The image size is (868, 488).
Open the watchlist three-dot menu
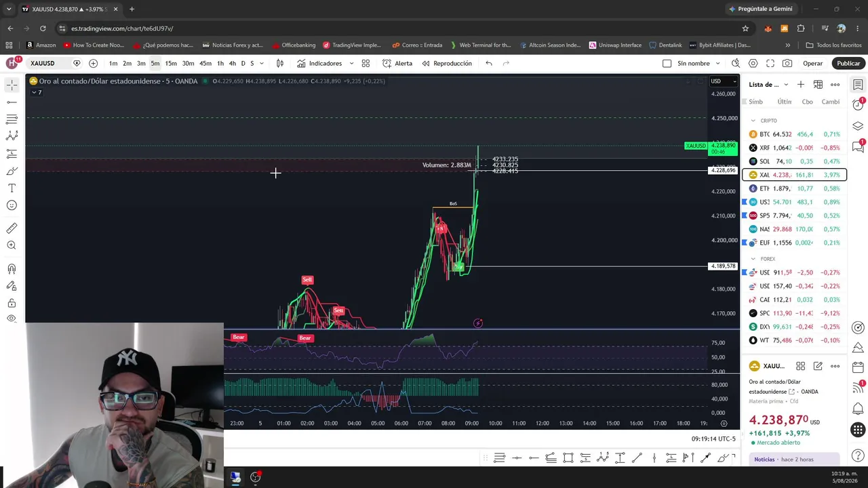[x=835, y=85]
